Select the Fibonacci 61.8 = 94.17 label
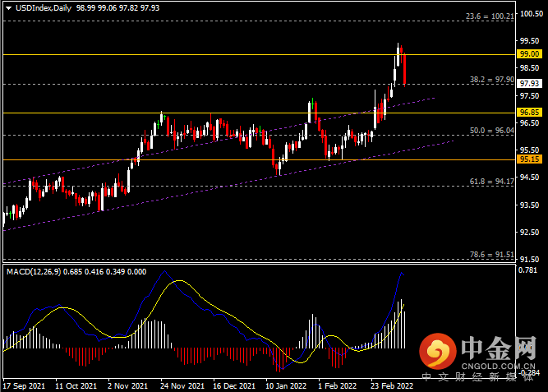Image resolution: width=548 pixels, height=392 pixels. 492,181
